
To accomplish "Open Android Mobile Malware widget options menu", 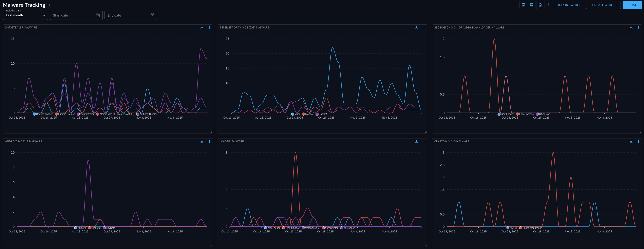I will click(209, 142).
